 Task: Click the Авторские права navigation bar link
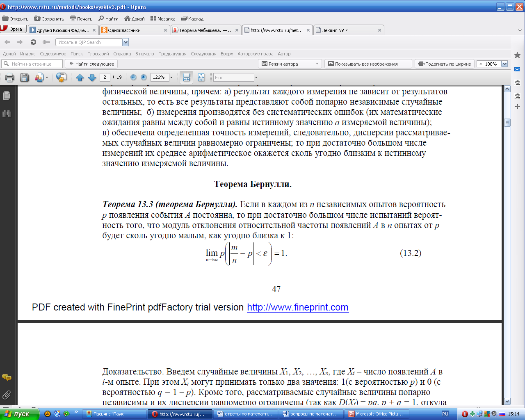click(255, 54)
